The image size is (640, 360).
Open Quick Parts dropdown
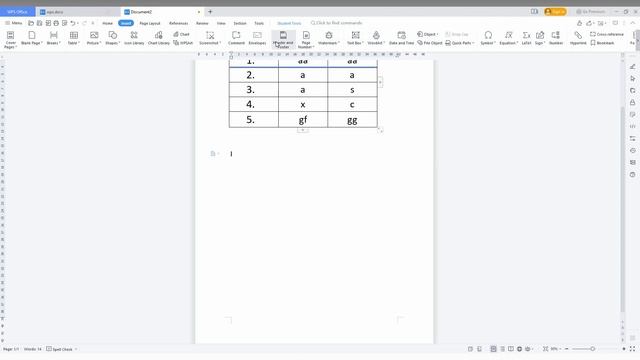(460, 43)
